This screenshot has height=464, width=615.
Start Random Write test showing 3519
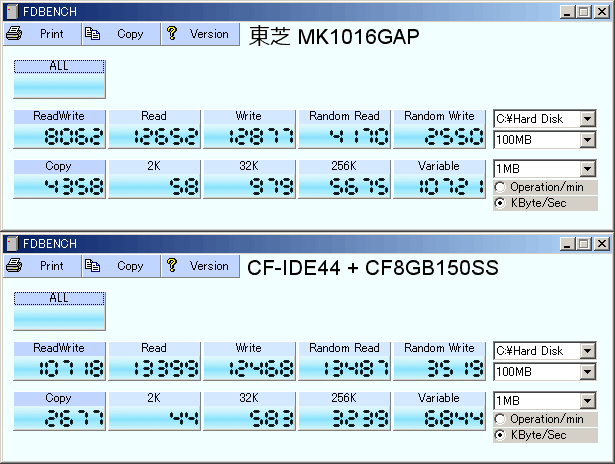439,361
